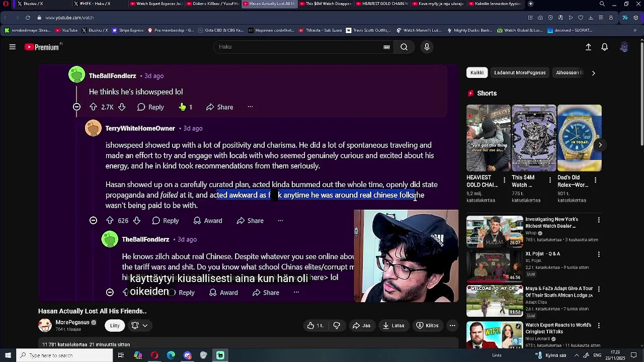Open ellipsis menu on TheBallFondlerz top comment
Viewport: 644px width, 362px height.
250,107
